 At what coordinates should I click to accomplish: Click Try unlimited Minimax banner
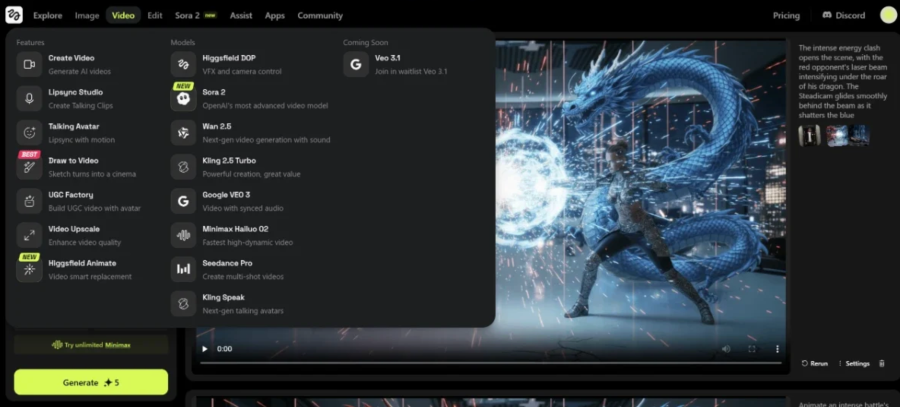tap(91, 345)
